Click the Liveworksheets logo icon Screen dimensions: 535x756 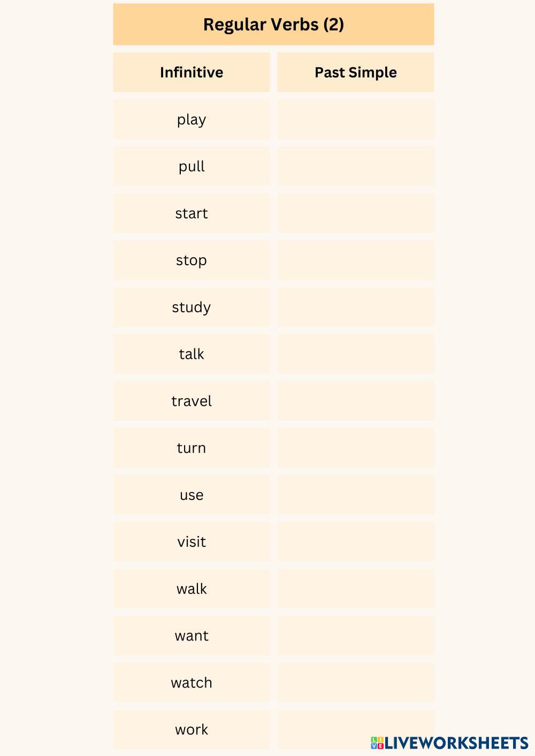tap(377, 743)
